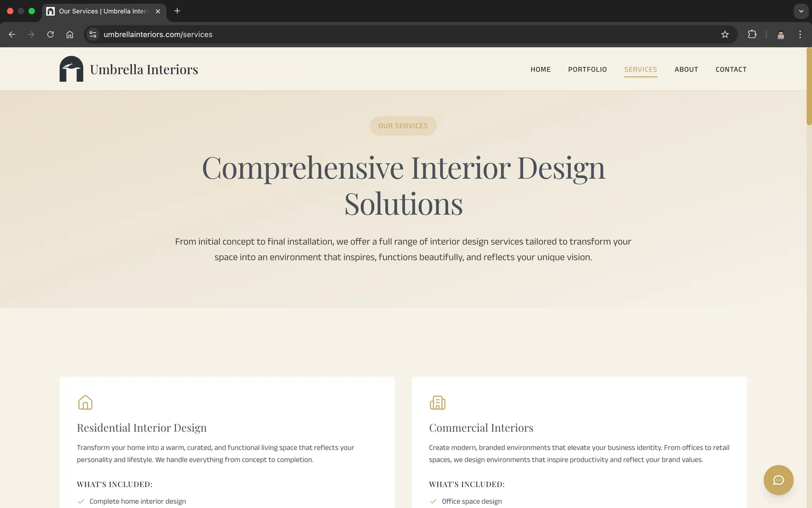Click the site settings icon in address bar
812x508 pixels.
tap(93, 34)
